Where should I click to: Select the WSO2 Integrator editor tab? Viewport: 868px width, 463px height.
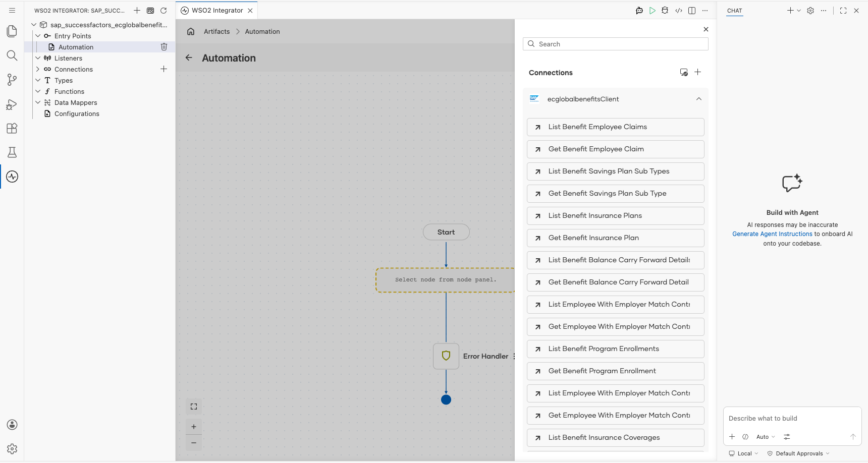pyautogui.click(x=217, y=10)
